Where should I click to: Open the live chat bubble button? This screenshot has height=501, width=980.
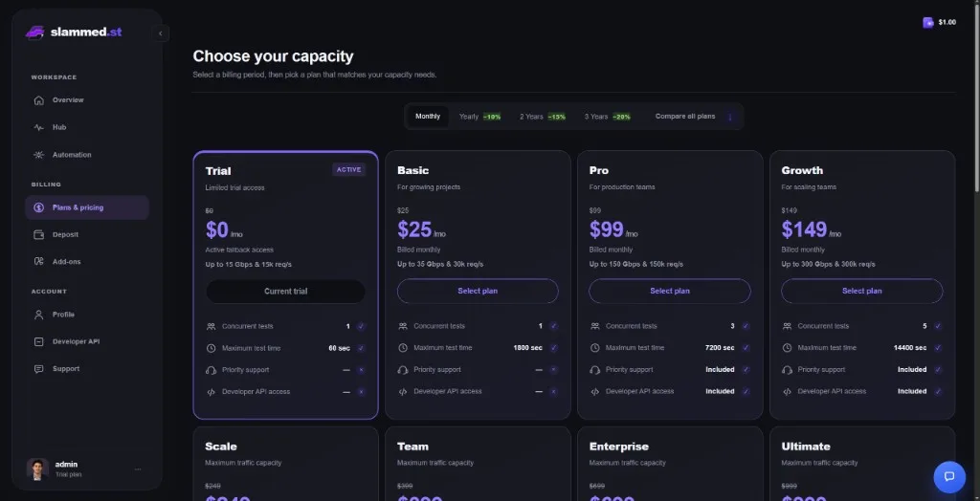pos(948,477)
